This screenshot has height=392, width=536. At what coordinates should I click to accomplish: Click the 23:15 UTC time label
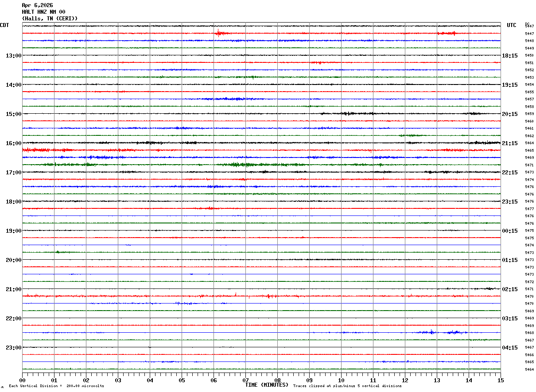pyautogui.click(x=510, y=202)
